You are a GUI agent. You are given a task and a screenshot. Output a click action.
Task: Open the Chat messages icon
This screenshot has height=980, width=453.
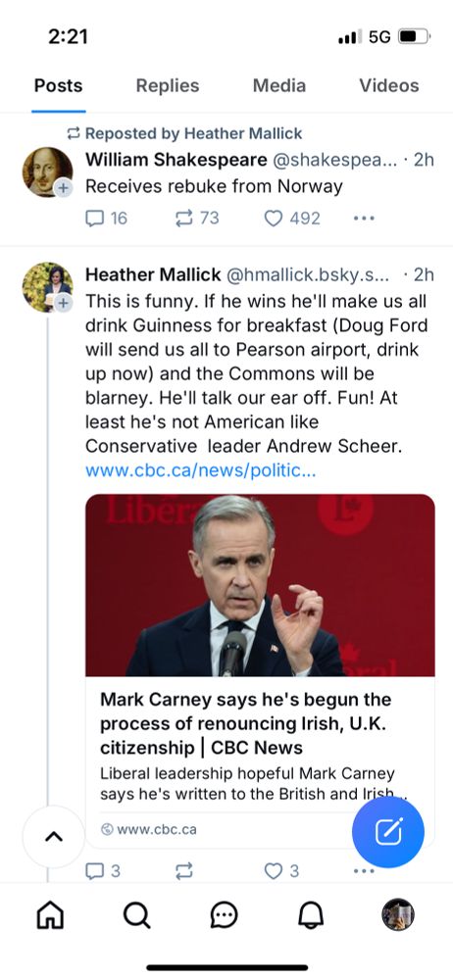click(x=224, y=915)
